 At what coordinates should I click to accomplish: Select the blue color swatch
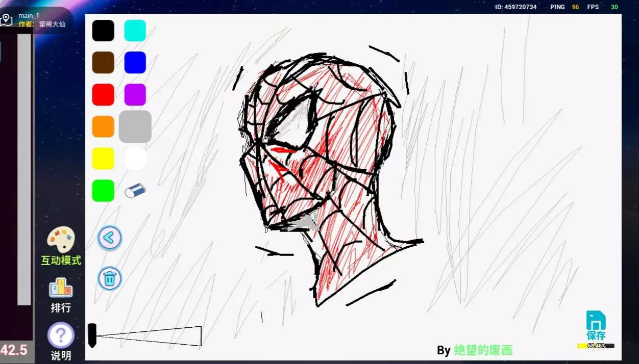[135, 63]
